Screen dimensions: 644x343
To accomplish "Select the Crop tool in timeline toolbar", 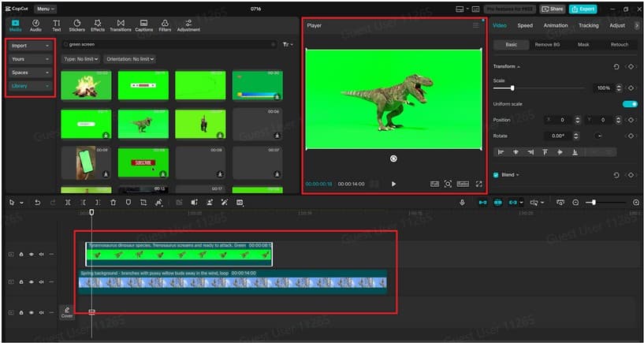I will pyautogui.click(x=143, y=203).
